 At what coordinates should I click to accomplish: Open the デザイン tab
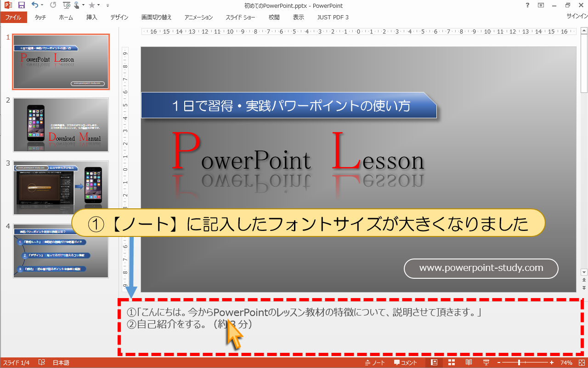[119, 17]
